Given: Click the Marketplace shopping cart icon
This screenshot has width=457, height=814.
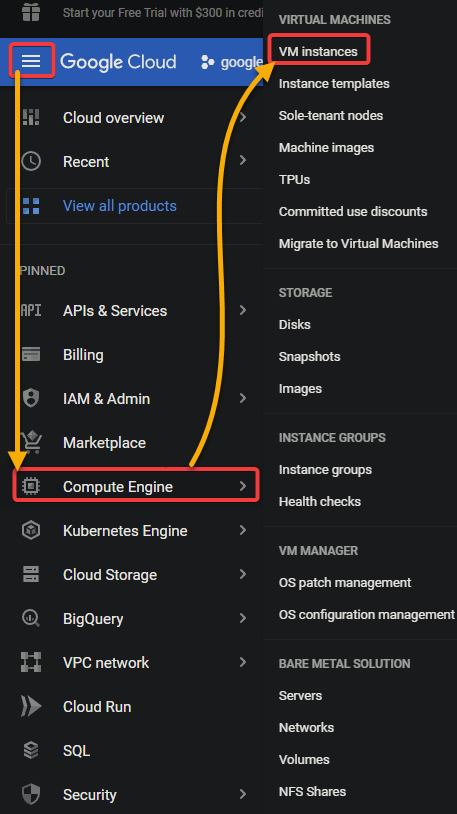Looking at the screenshot, I should (x=32, y=442).
